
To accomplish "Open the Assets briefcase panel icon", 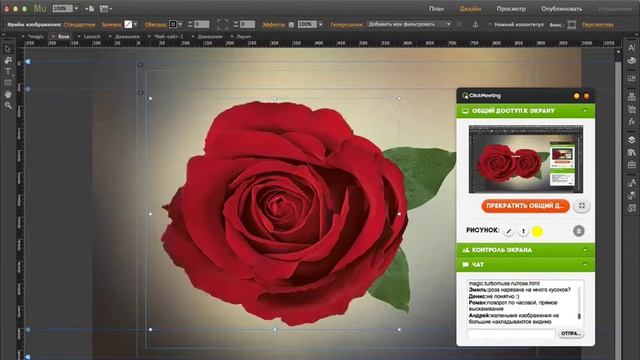I will click(x=631, y=164).
